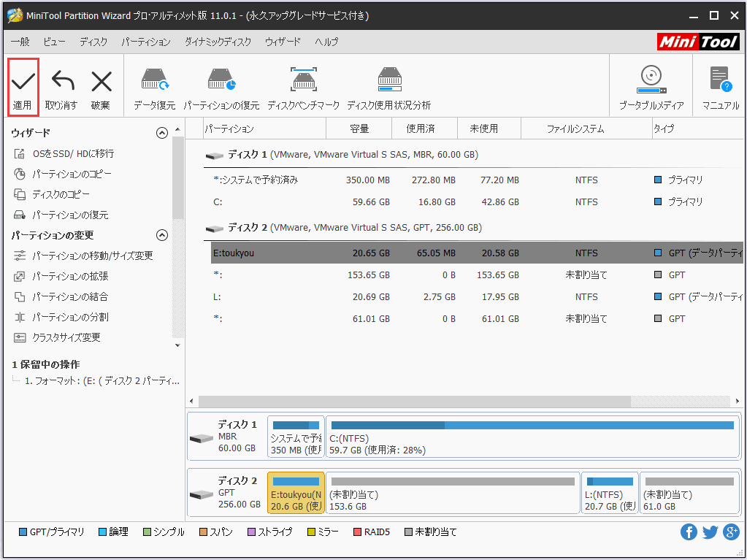Open the ダイナミックディスク menu
Image resolution: width=747 pixels, height=560 pixels.
click(x=218, y=42)
